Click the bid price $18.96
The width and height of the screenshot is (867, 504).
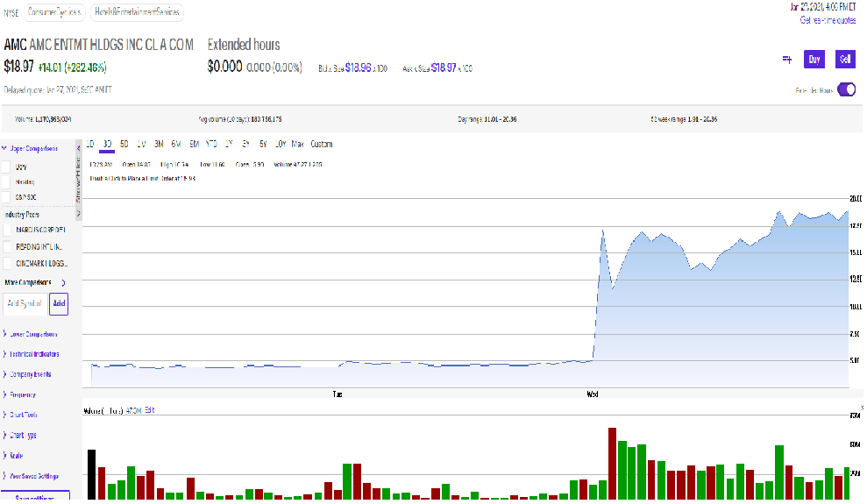pos(359,68)
